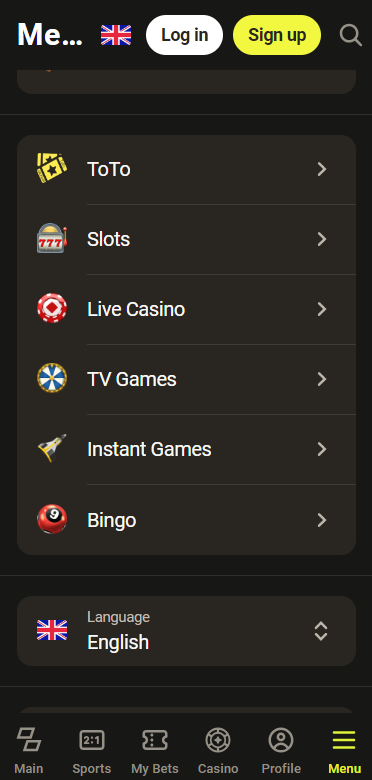Click the Instant Games rocket icon

52,449
